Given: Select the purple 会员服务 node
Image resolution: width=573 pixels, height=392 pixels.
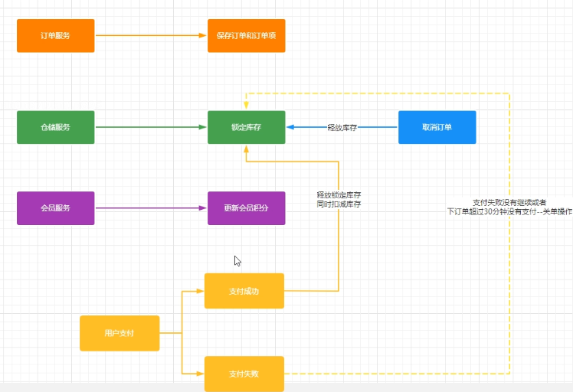Looking at the screenshot, I should pos(56,208).
